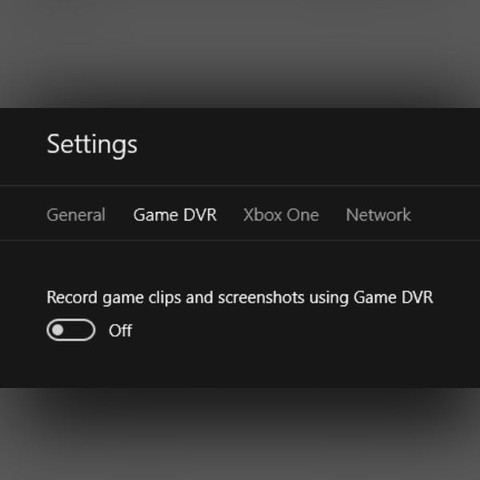Click the divider line beneath the tab row

click(x=240, y=240)
